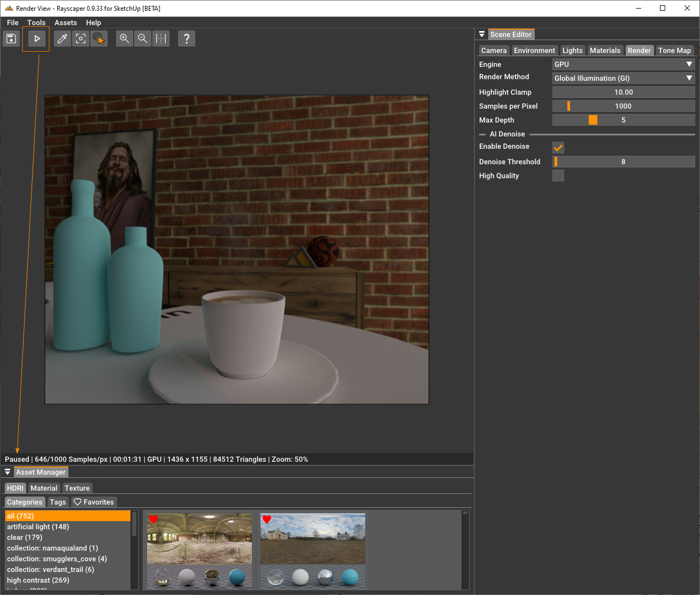This screenshot has width=700, height=595.
Task: Open the Engine GPU dropdown
Action: (x=624, y=64)
